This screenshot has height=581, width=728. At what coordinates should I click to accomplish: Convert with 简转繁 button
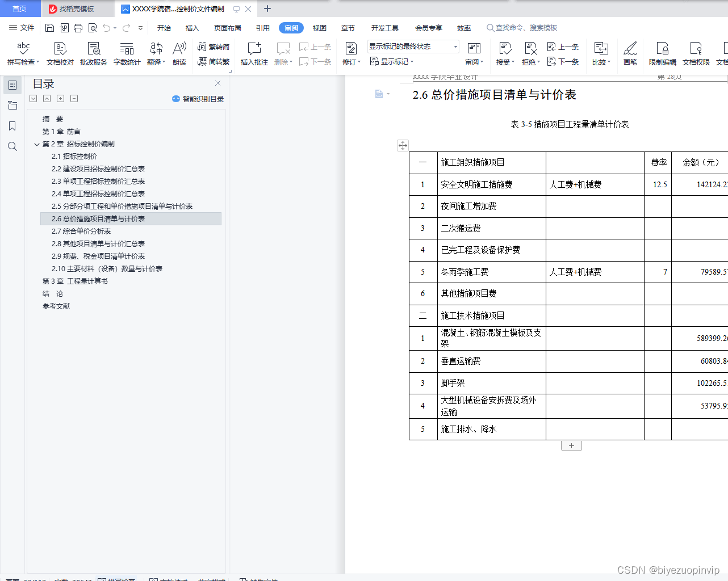[x=214, y=61]
